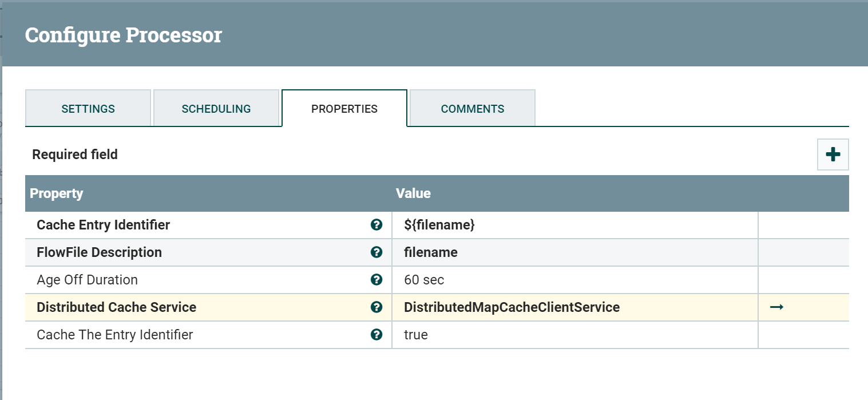Select the Properties tab
Viewport: 868px width, 400px height.
pyautogui.click(x=344, y=108)
